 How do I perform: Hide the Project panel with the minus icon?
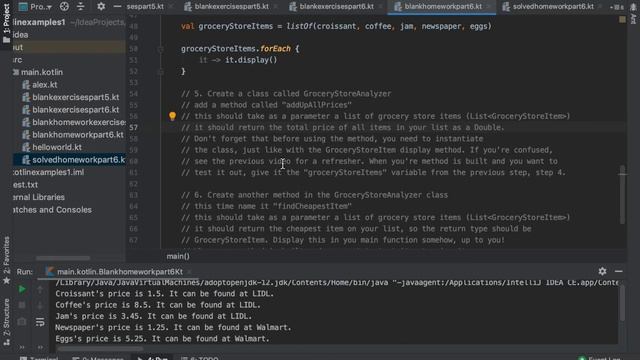[117, 6]
